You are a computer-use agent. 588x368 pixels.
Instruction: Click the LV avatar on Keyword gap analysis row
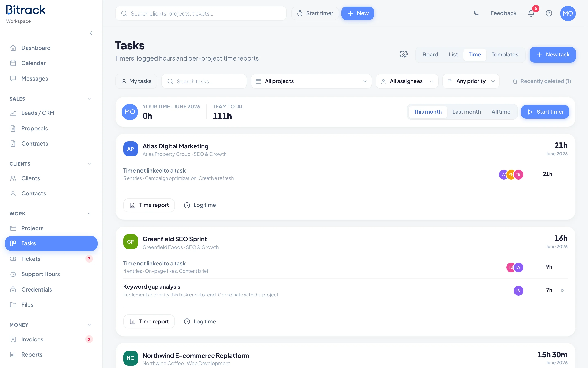tap(518, 291)
